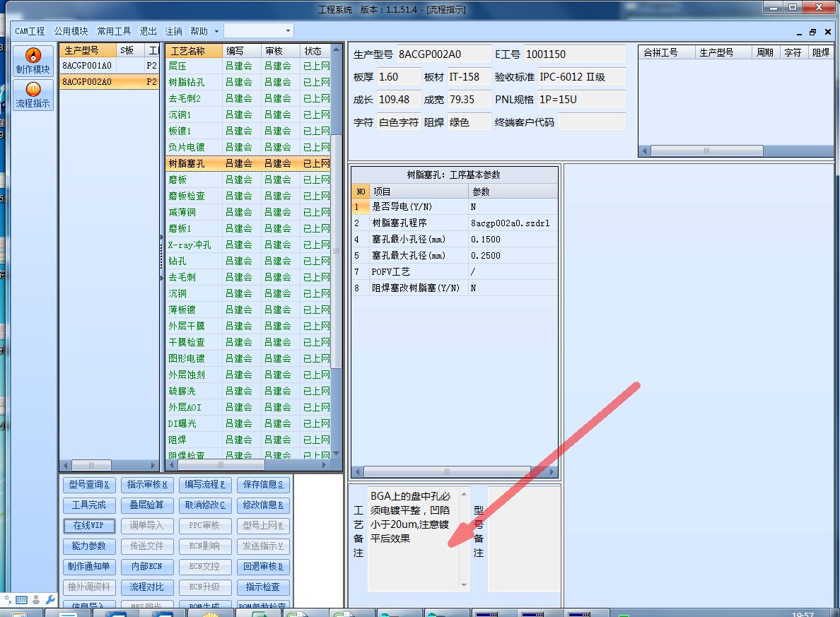Viewport: 840px width, 617px height.
Task: Select the 树脂塞孔 process row
Action: tap(249, 163)
